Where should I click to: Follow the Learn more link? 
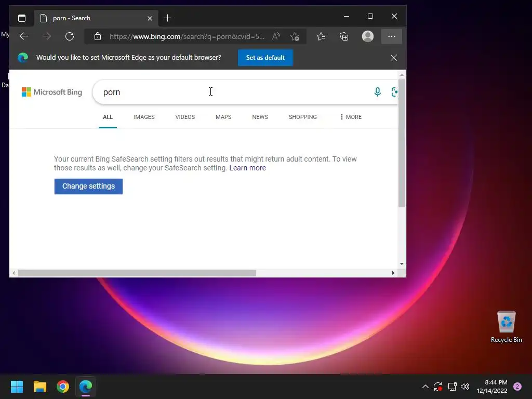coord(248,168)
